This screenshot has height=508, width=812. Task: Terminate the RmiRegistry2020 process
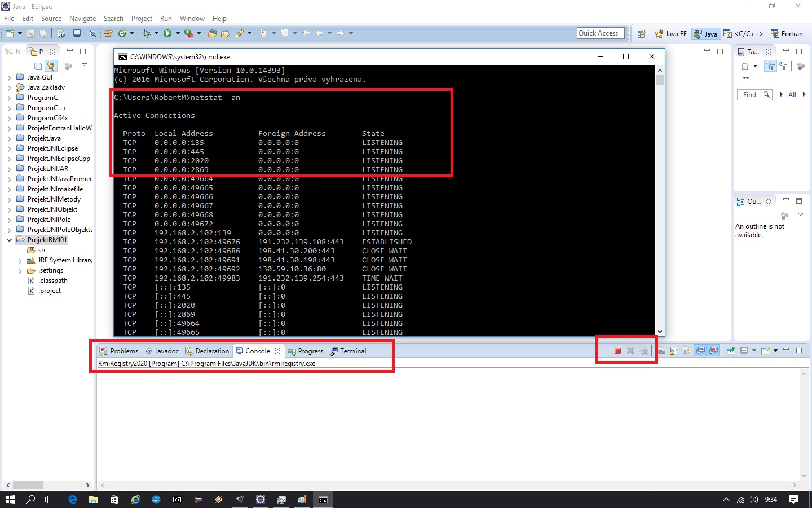617,351
